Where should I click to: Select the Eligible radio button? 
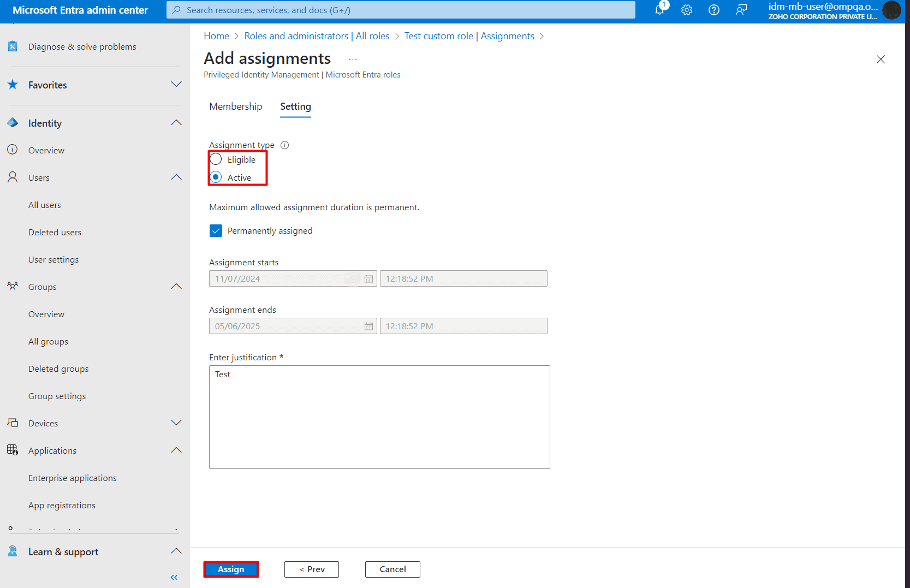(216, 159)
